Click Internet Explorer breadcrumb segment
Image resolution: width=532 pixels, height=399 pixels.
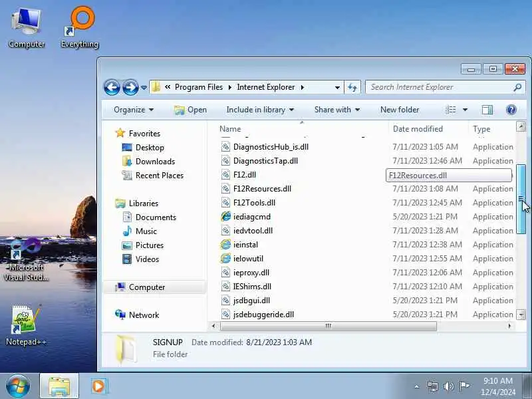[265, 87]
